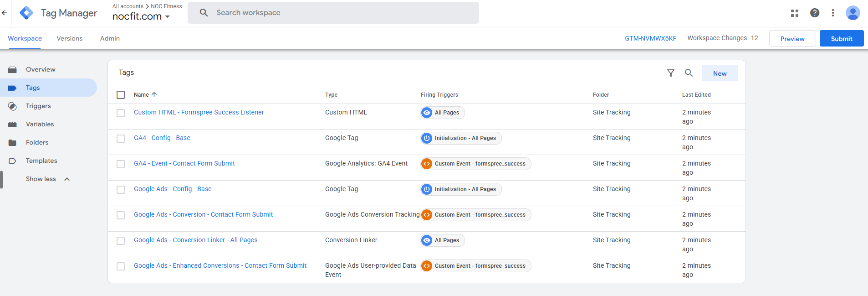The height and width of the screenshot is (296, 868).
Task: Open the three-dot more options menu
Action: 833,13
